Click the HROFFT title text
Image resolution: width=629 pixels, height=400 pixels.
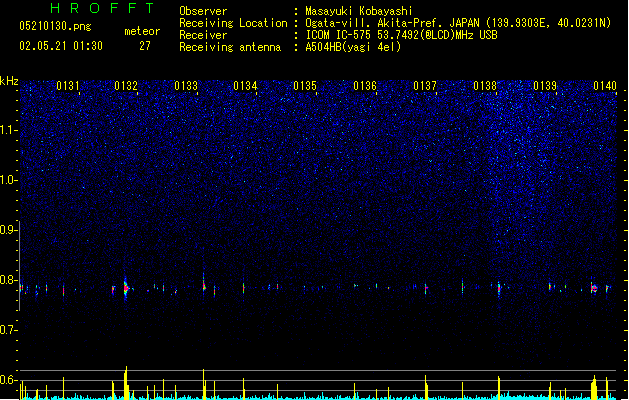coord(103,8)
